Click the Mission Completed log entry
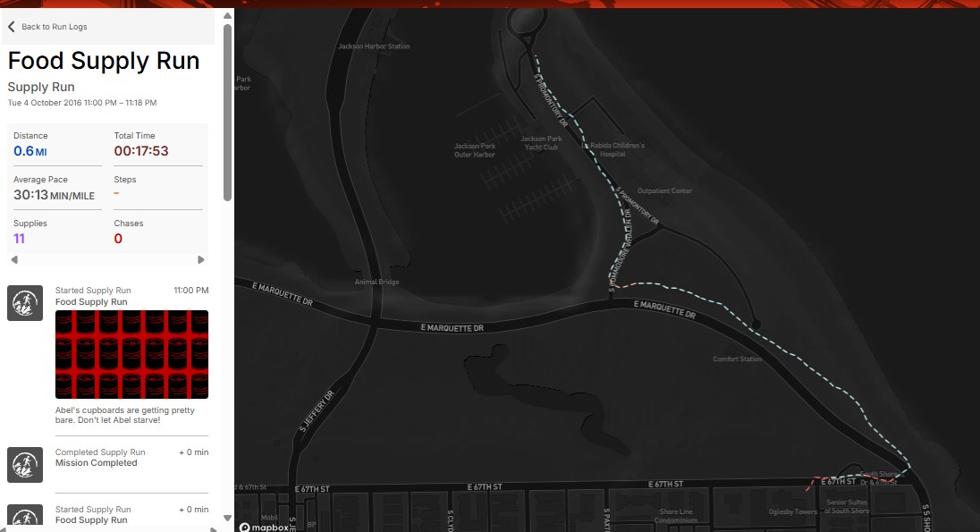Image resolution: width=980 pixels, height=532 pixels. (97, 463)
